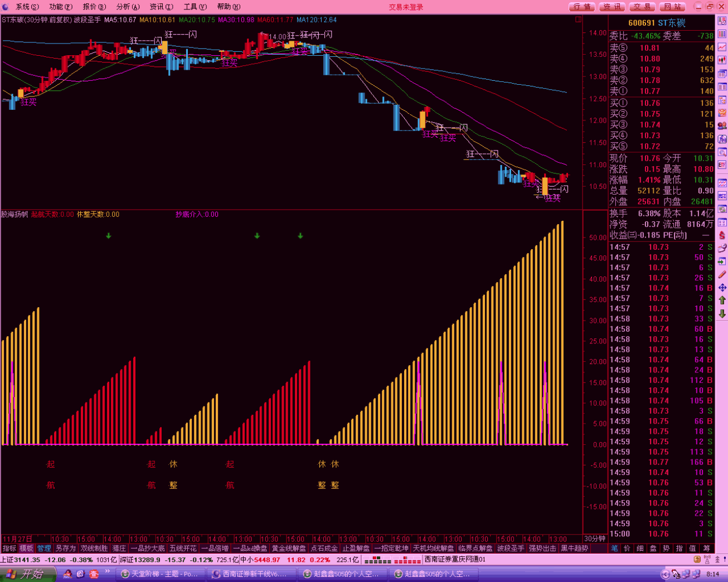The width and height of the screenshot is (728, 582).
Task: Click the RSI indicator sidebar icon
Action: [x=722, y=196]
